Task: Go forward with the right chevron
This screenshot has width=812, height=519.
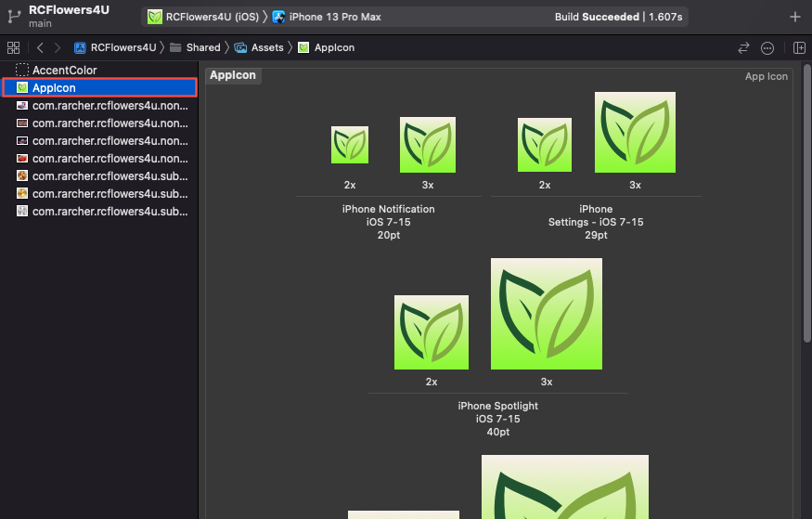Action: [x=58, y=47]
